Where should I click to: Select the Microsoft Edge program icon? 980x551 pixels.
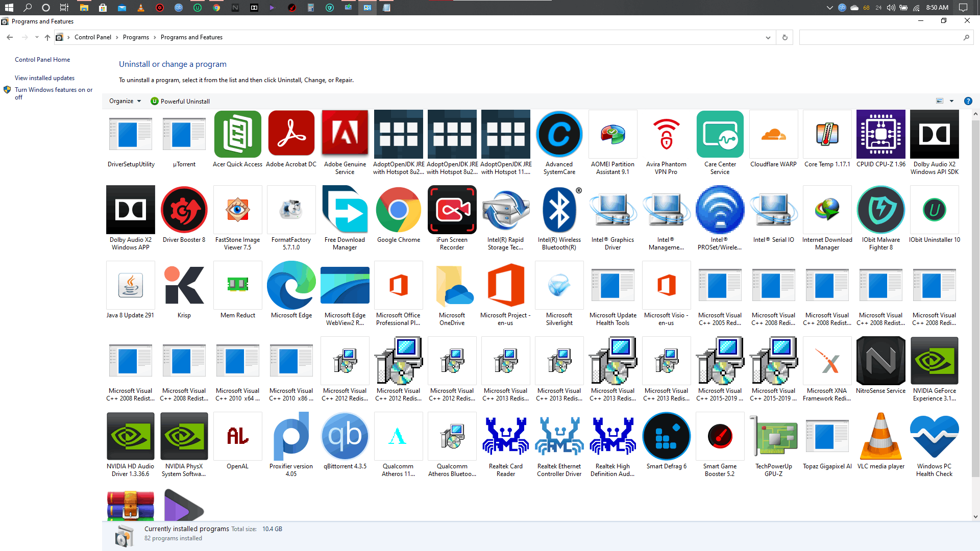coord(291,285)
